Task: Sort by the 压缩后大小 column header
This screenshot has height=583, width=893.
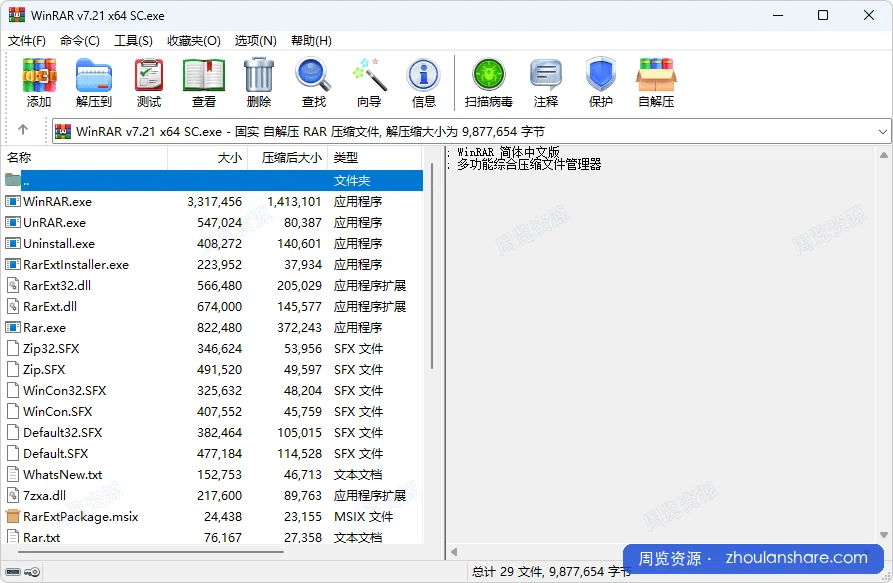Action: [x=288, y=158]
